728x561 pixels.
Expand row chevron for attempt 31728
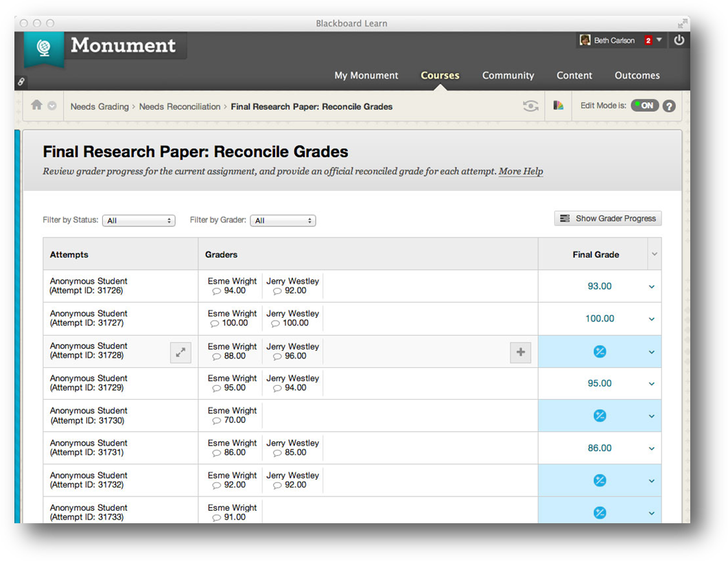[651, 352]
